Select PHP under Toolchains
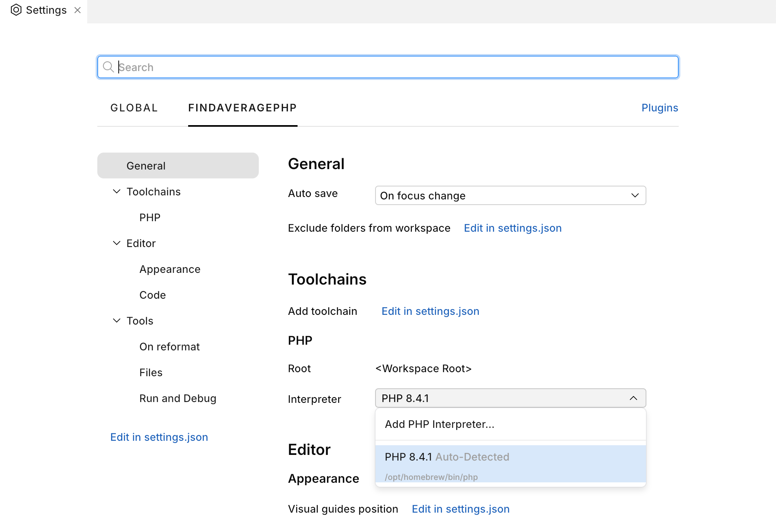 pyautogui.click(x=149, y=217)
